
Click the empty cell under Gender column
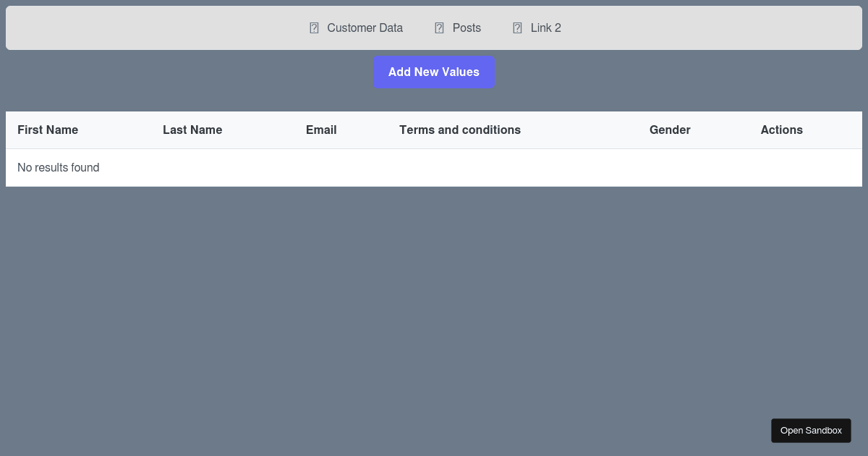(x=670, y=168)
